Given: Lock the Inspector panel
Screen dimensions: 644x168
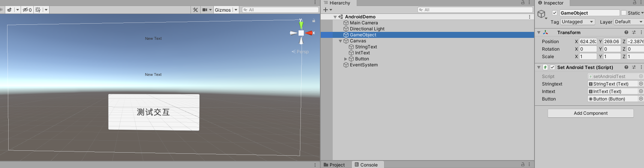Looking at the screenshot, I should pos(635,3).
